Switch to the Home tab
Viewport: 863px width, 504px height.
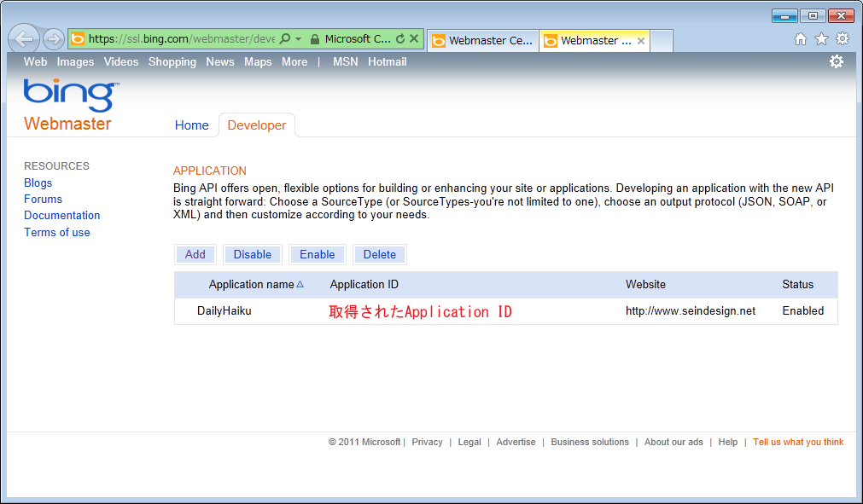click(x=191, y=125)
